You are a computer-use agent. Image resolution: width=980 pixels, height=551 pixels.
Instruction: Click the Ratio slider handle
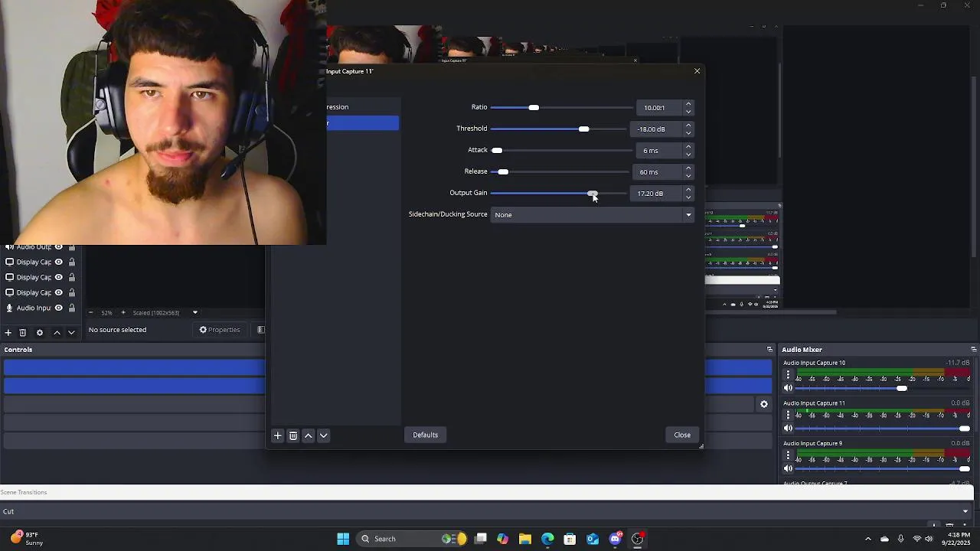534,108
